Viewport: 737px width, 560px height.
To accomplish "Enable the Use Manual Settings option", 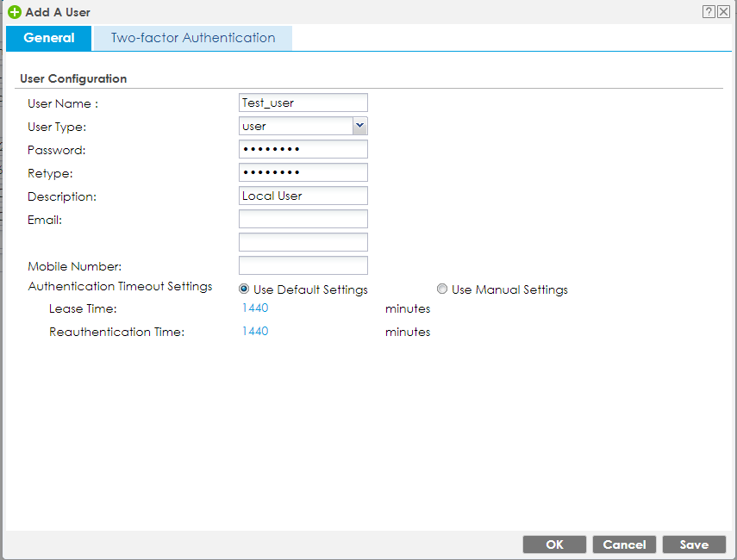I will (x=442, y=289).
